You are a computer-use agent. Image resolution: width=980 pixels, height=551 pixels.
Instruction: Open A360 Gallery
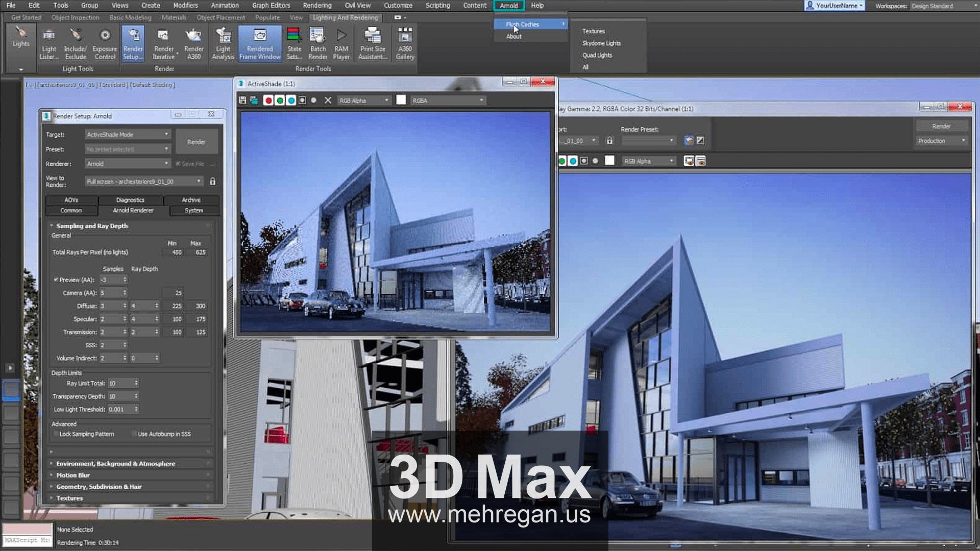pyautogui.click(x=405, y=44)
